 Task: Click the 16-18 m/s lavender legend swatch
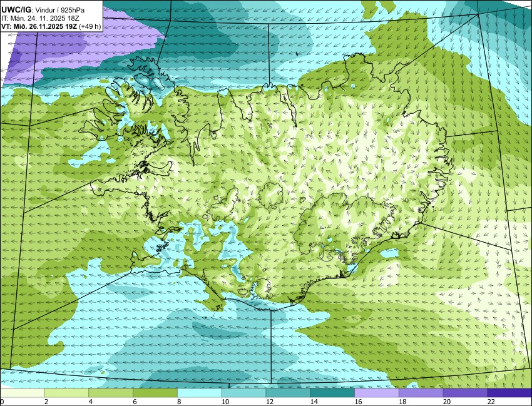[377, 393]
